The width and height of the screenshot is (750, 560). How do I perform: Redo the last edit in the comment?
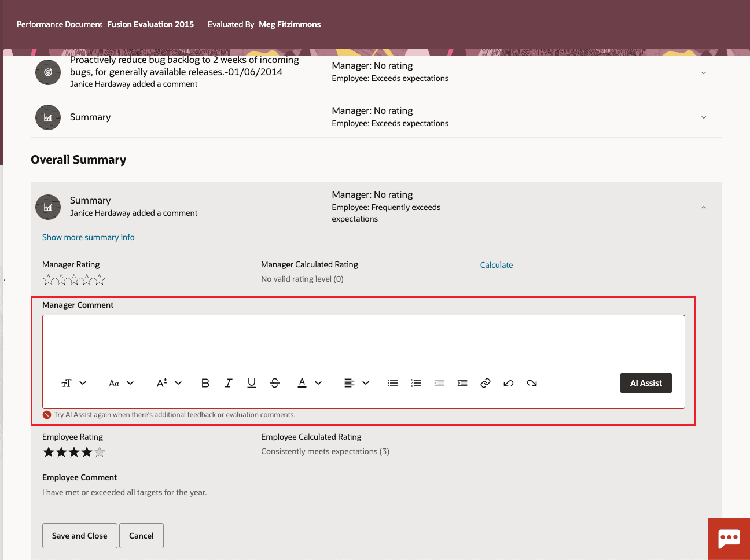[x=532, y=383]
